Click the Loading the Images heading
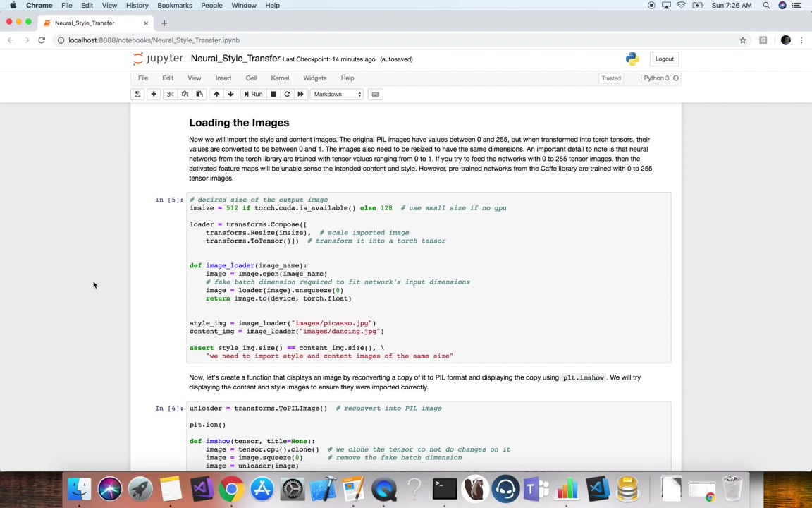812x508 pixels. (x=239, y=123)
